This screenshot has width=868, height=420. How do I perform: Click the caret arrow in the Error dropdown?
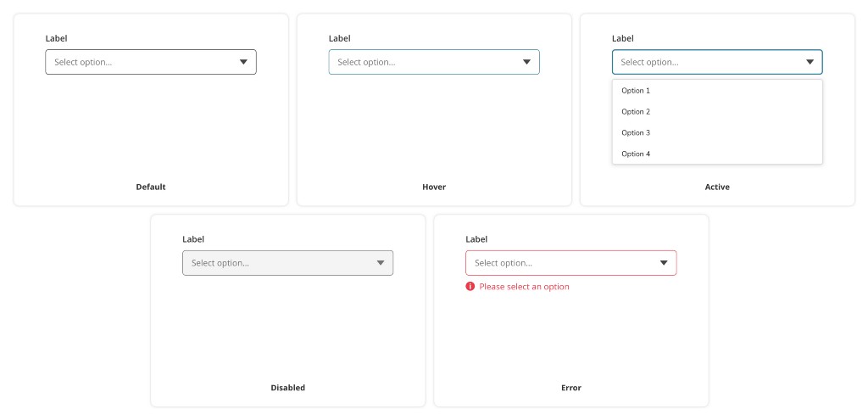point(664,263)
